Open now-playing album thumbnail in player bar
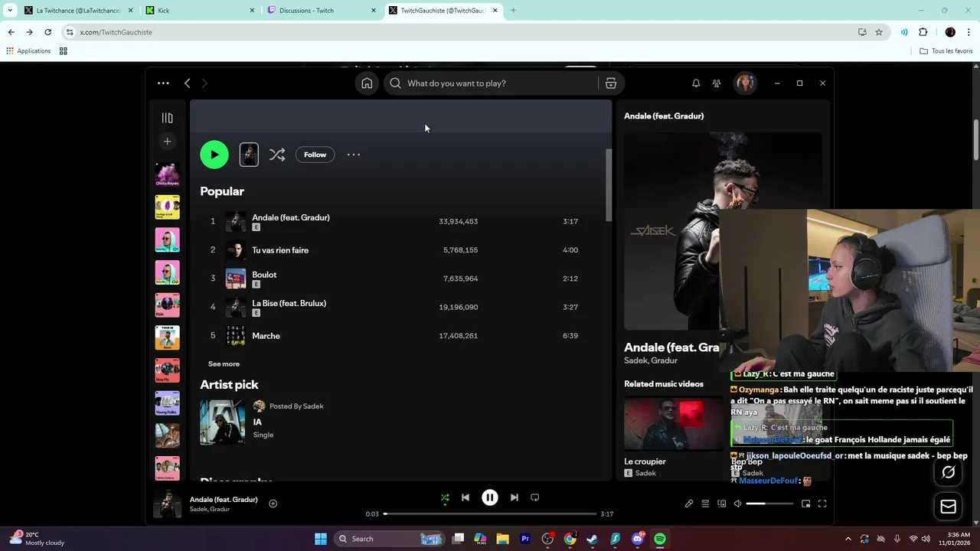The width and height of the screenshot is (980, 551). 168,504
